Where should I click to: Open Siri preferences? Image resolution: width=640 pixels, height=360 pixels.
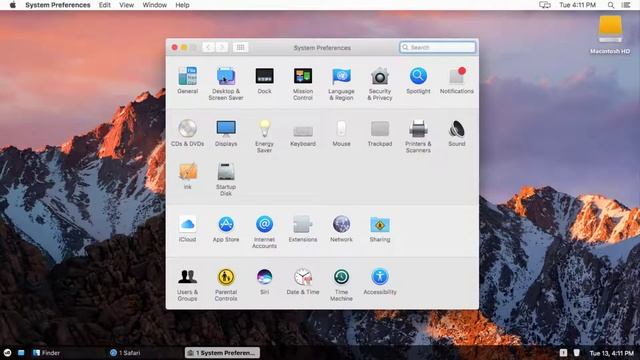[x=264, y=281]
